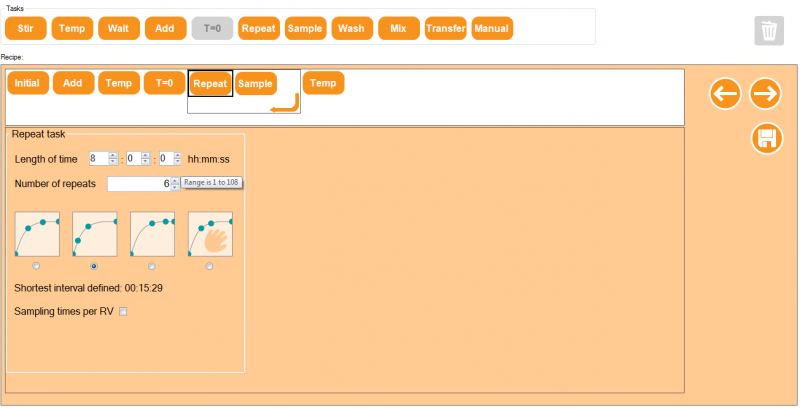The image size is (800, 408).
Task: Select the radio button under manual hand curve
Action: tap(209, 266)
